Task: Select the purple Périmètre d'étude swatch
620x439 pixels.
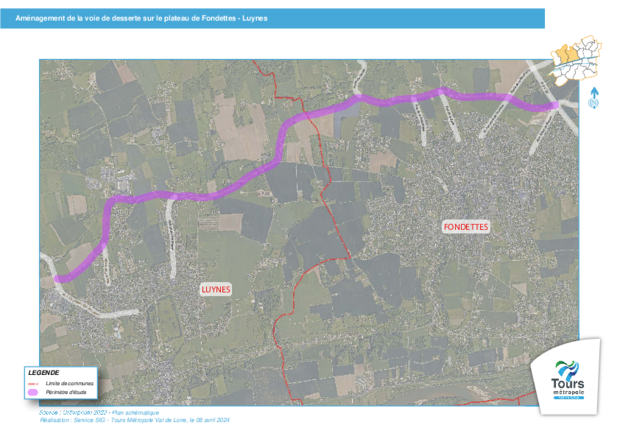Action: pos(33,392)
